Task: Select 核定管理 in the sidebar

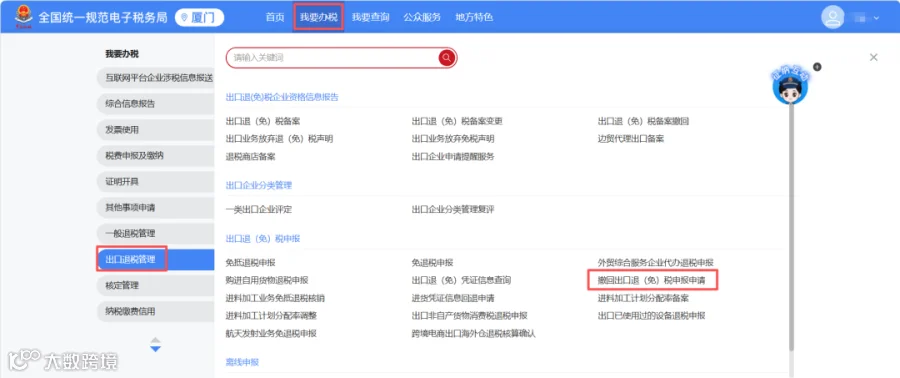Action: pyautogui.click(x=156, y=285)
